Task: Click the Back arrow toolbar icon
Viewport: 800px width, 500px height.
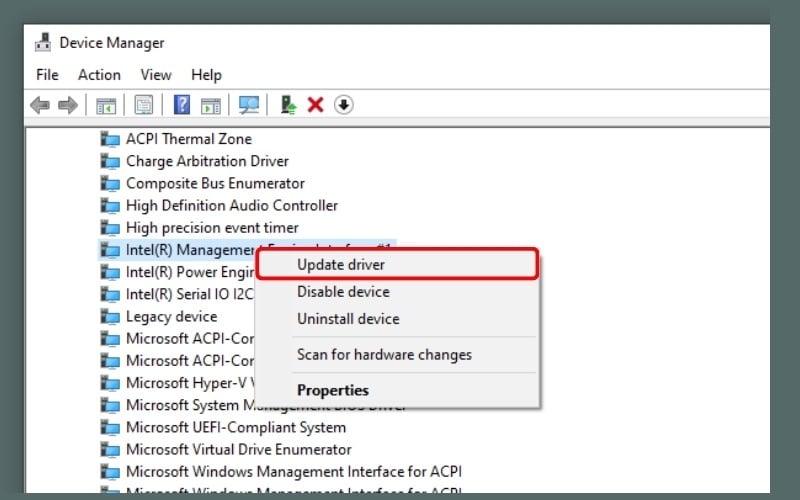Action: 40,106
